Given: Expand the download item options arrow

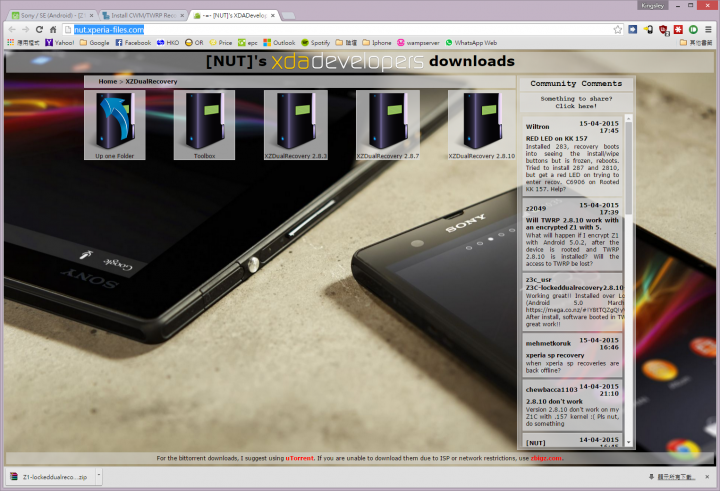Looking at the screenshot, I should [99, 476].
